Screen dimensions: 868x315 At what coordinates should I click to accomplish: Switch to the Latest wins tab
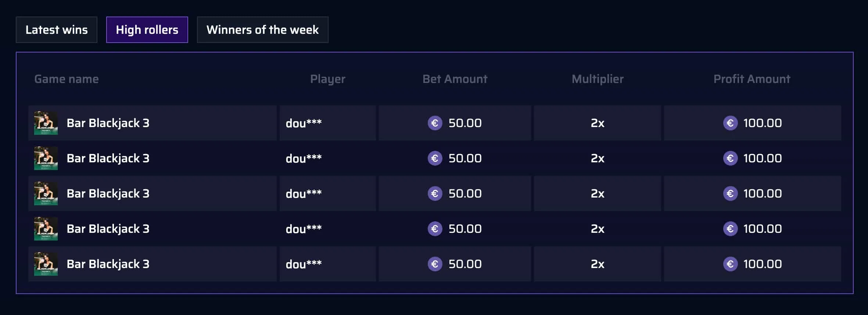(57, 30)
